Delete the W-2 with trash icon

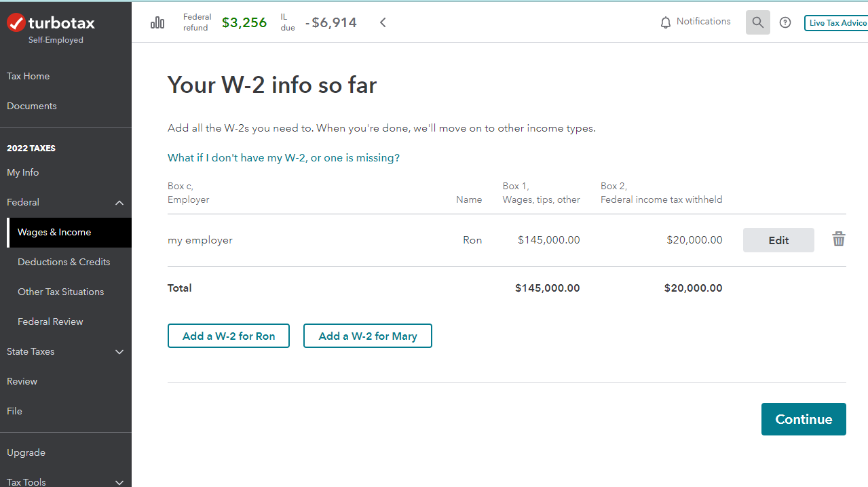pyautogui.click(x=839, y=239)
